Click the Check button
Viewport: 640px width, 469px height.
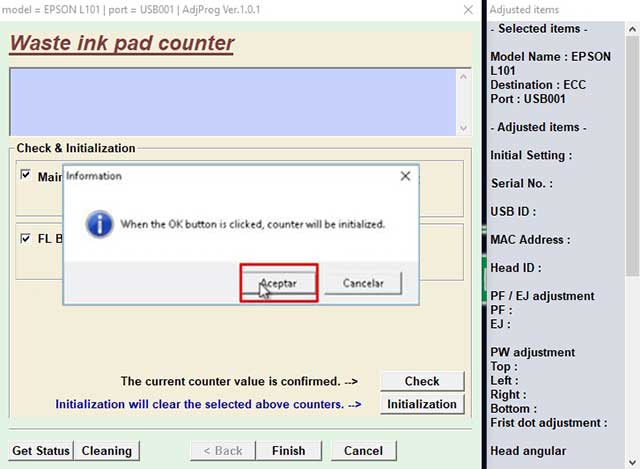coord(422,381)
